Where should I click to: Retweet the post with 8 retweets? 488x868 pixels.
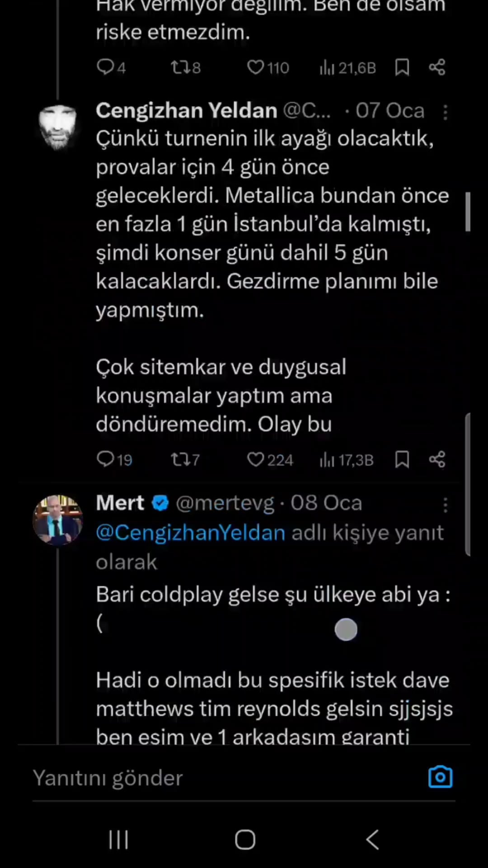pyautogui.click(x=180, y=67)
